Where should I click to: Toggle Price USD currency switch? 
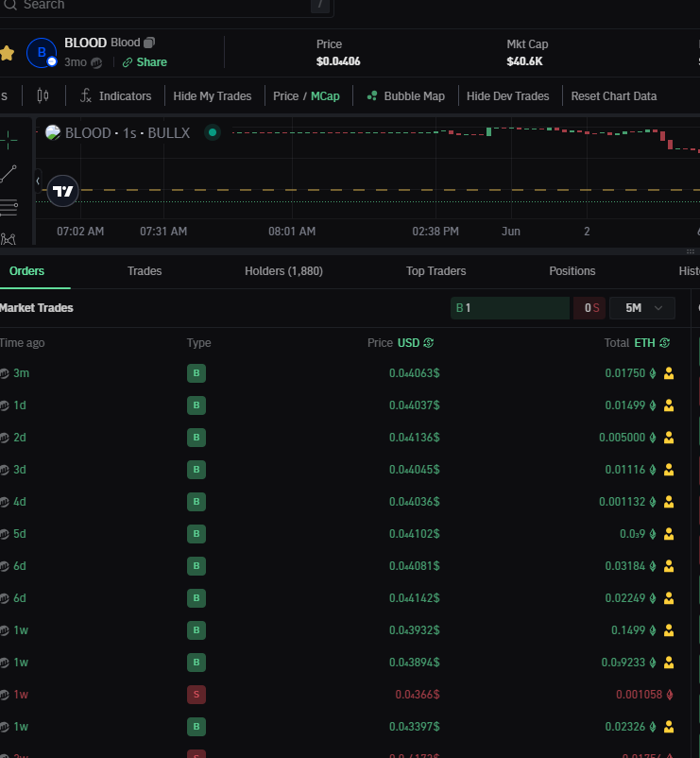(415, 343)
